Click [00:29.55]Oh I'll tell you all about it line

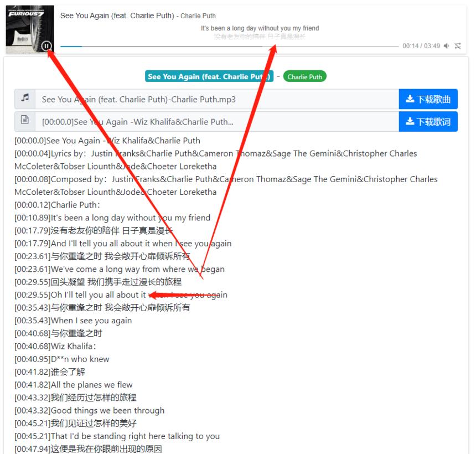click(121, 295)
